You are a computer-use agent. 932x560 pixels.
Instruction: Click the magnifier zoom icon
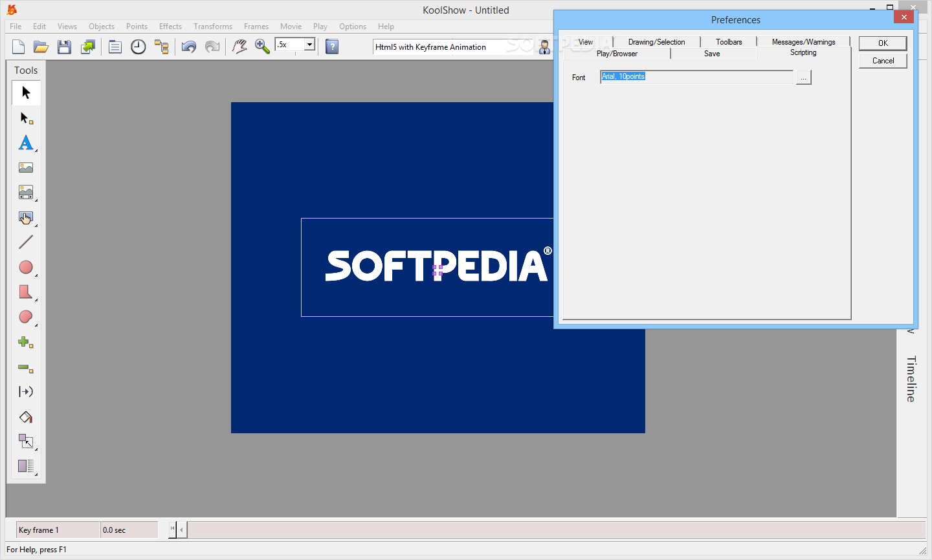262,47
